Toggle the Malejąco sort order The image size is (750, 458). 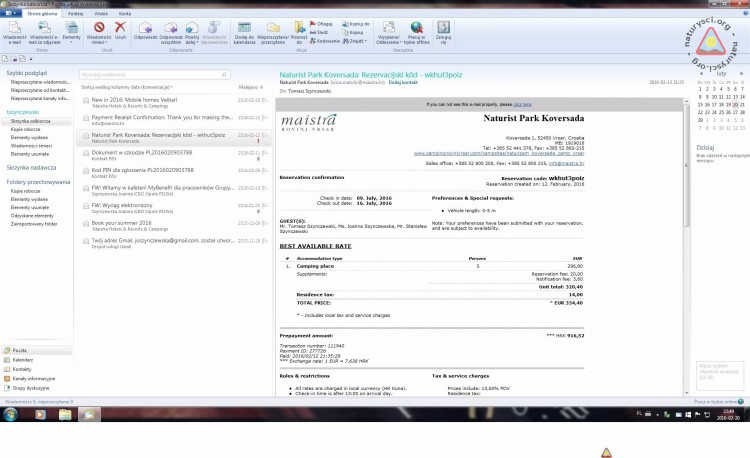coord(251,87)
